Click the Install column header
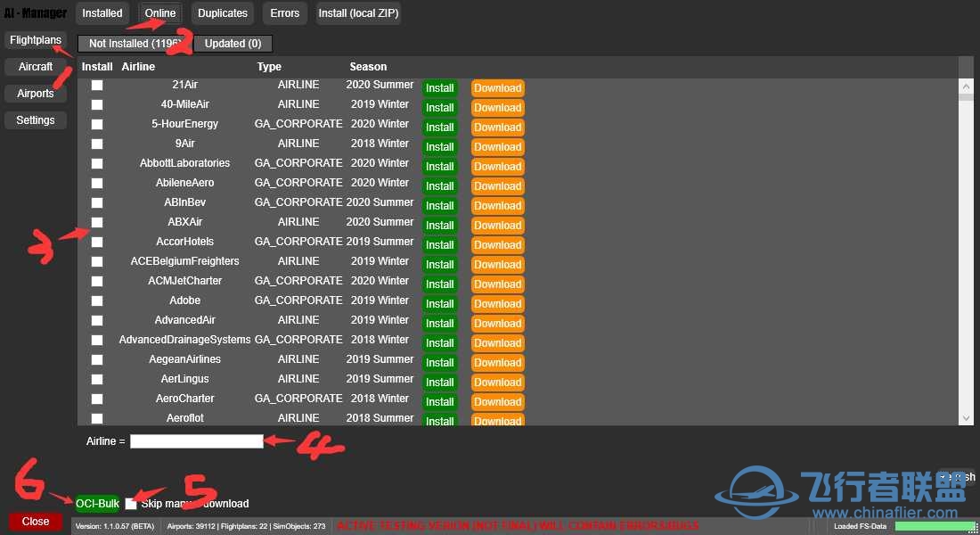Screen dimensions: 980x535 point(97,66)
